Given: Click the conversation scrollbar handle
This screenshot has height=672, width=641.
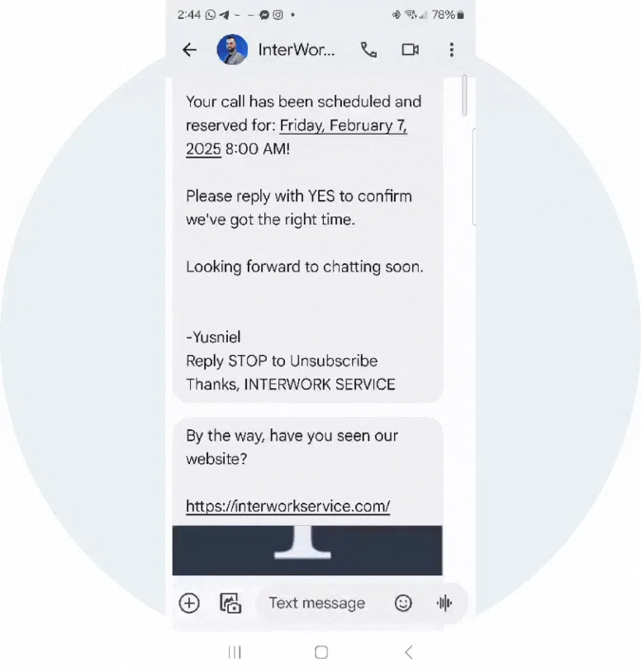Looking at the screenshot, I should coord(464,95).
